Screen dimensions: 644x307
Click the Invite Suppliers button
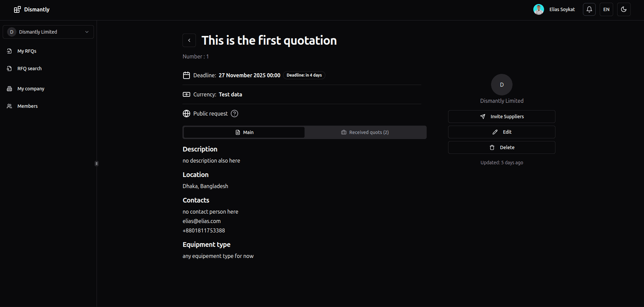[501, 117]
